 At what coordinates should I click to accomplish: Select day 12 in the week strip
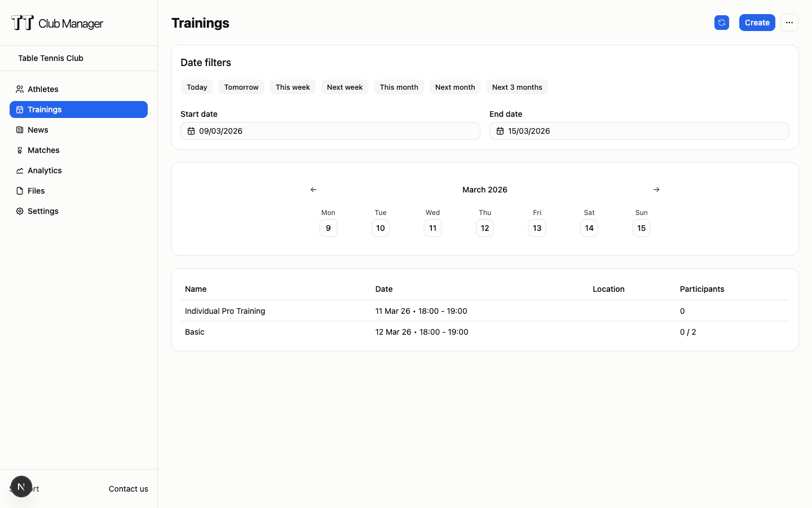point(485,228)
